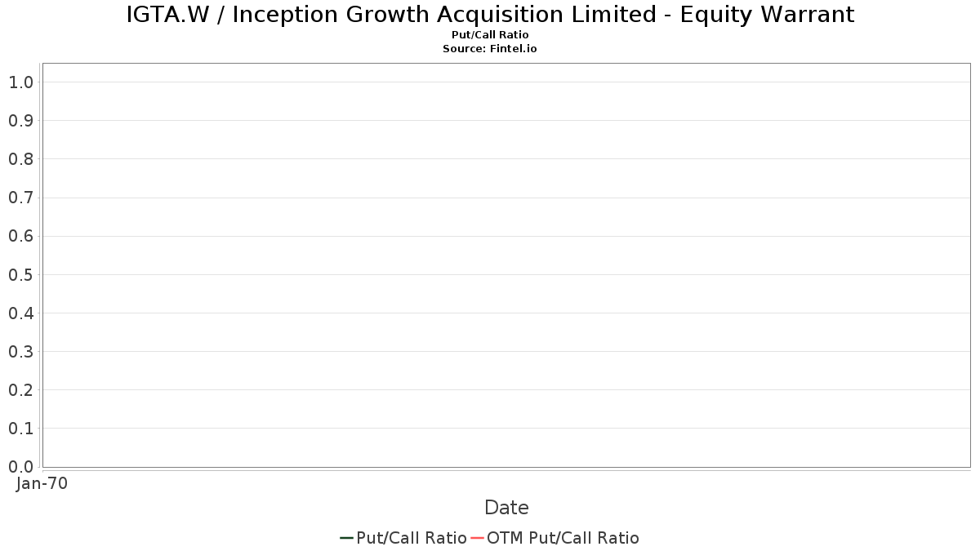Toggle the Put/Call Ratio legend series label
The height and width of the screenshot is (551, 980).
pos(412,538)
